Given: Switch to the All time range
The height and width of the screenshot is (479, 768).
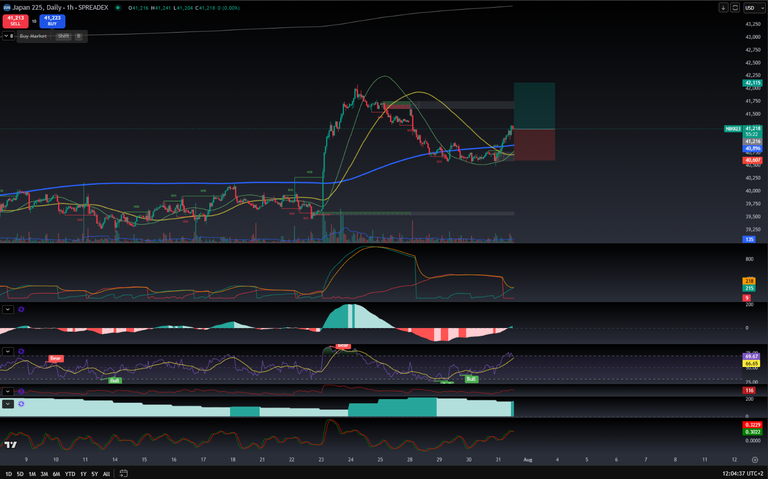Looking at the screenshot, I should pos(106,473).
